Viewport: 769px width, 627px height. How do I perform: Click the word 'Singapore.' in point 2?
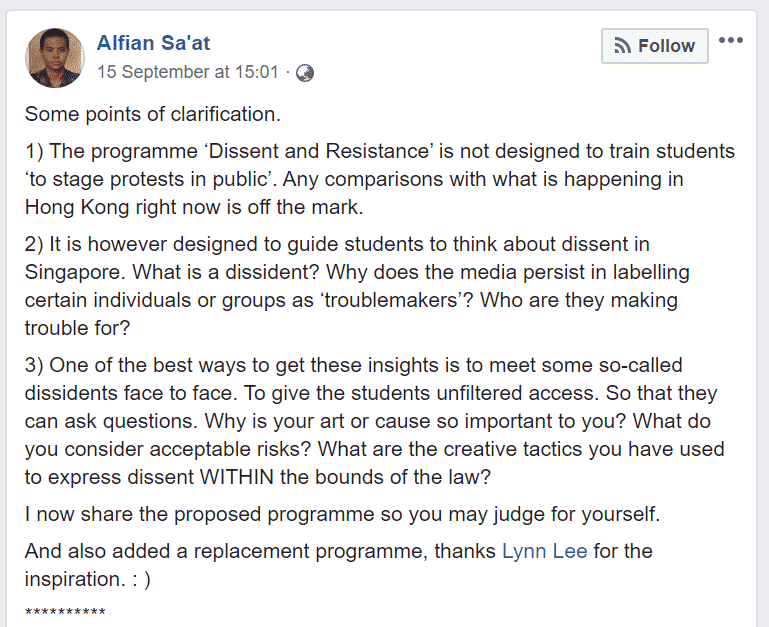click(75, 272)
